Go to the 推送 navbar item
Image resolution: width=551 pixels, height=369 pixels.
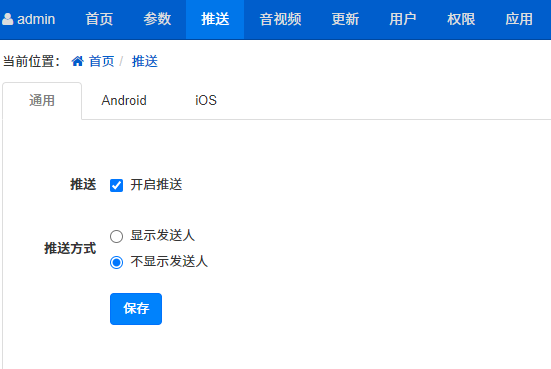(x=215, y=19)
